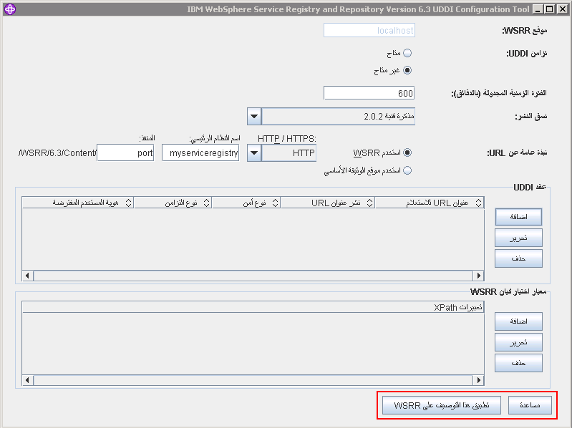Select the second UDDI synchronization radio button
This screenshot has width=572, height=428.
tap(407, 70)
